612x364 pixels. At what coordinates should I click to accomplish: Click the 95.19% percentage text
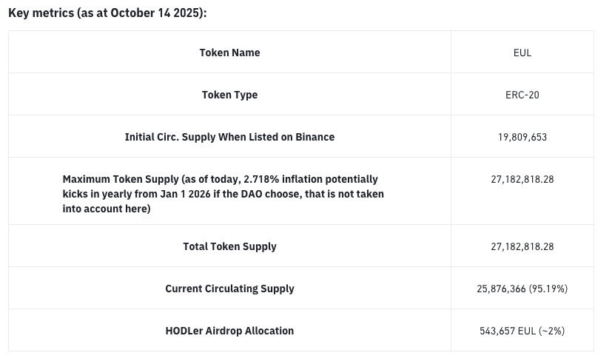[548, 289]
